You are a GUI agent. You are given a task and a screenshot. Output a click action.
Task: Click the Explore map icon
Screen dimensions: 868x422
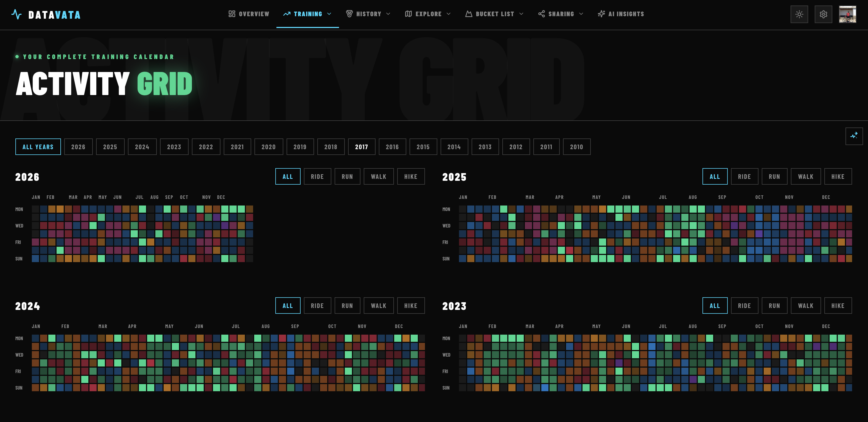pyautogui.click(x=408, y=14)
